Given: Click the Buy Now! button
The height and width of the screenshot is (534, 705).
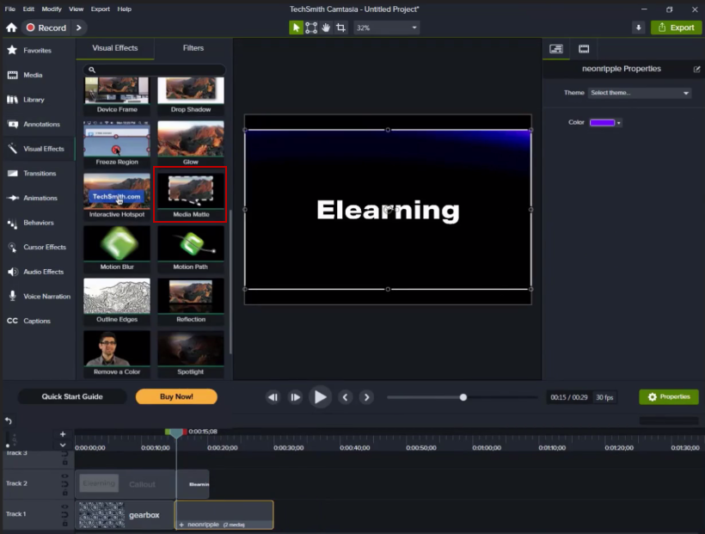Looking at the screenshot, I should point(176,397).
